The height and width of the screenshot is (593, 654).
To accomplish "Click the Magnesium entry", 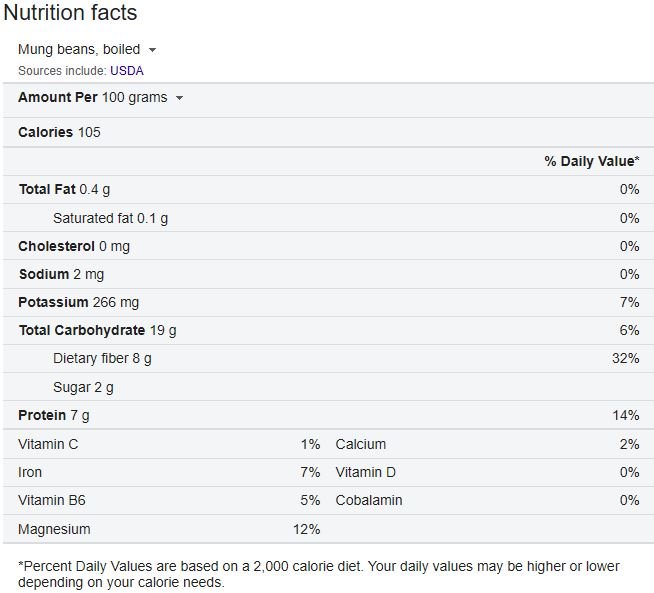I will click(54, 529).
